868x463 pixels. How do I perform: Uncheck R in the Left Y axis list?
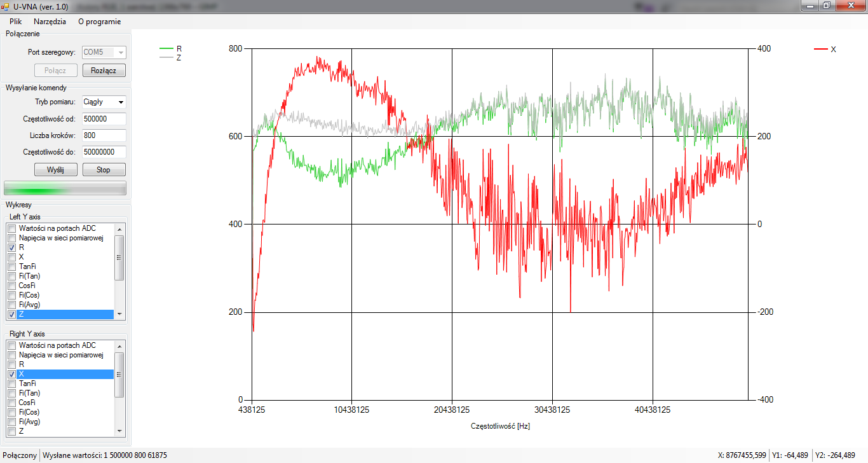click(12, 247)
